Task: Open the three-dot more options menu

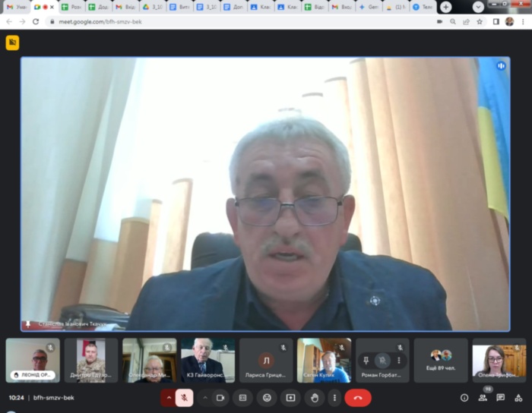Action: (334, 397)
